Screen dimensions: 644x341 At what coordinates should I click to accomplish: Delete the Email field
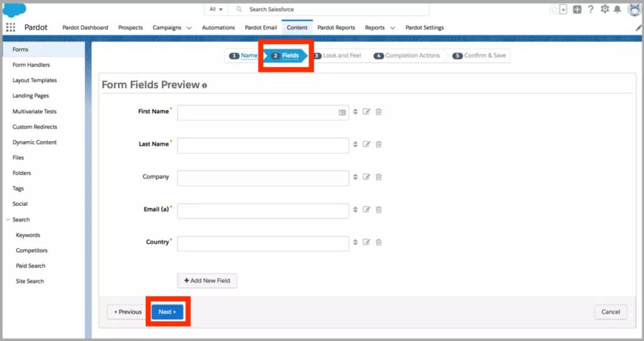pyautogui.click(x=379, y=210)
